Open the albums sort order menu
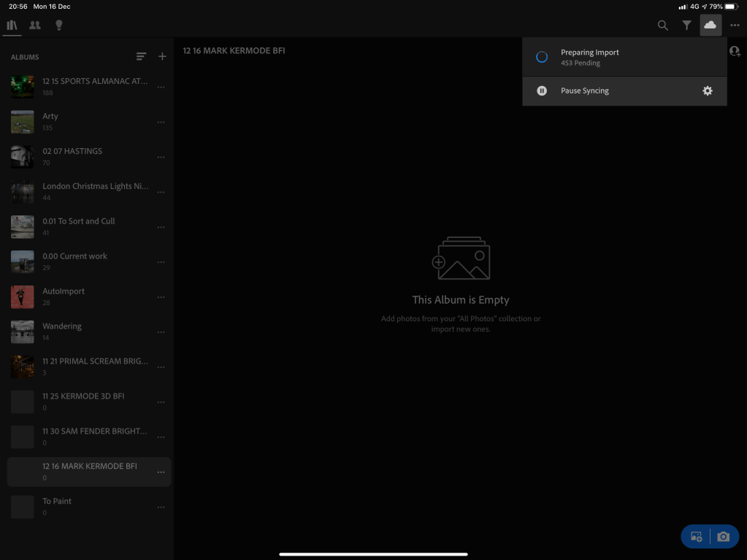 click(x=141, y=57)
